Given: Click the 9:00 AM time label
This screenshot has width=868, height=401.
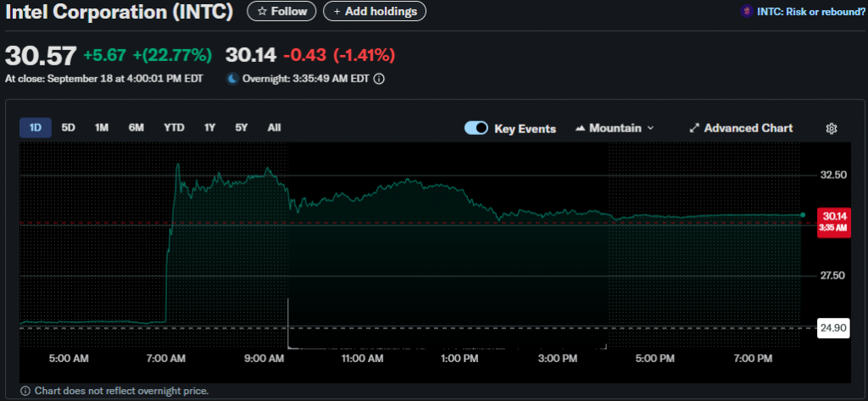Looking at the screenshot, I should 263,359.
